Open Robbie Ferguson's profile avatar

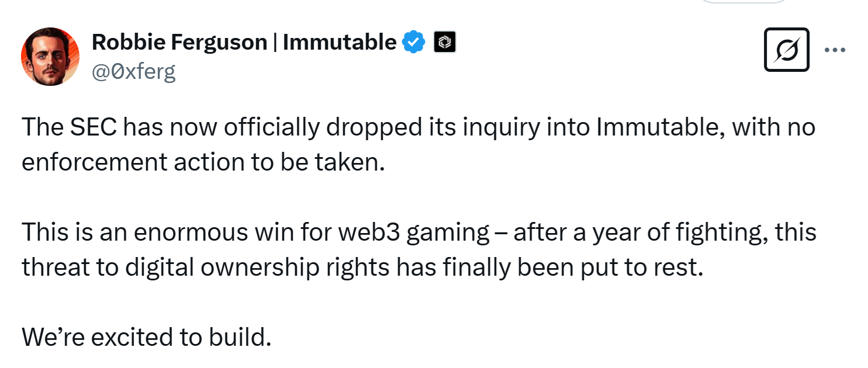coord(50,57)
